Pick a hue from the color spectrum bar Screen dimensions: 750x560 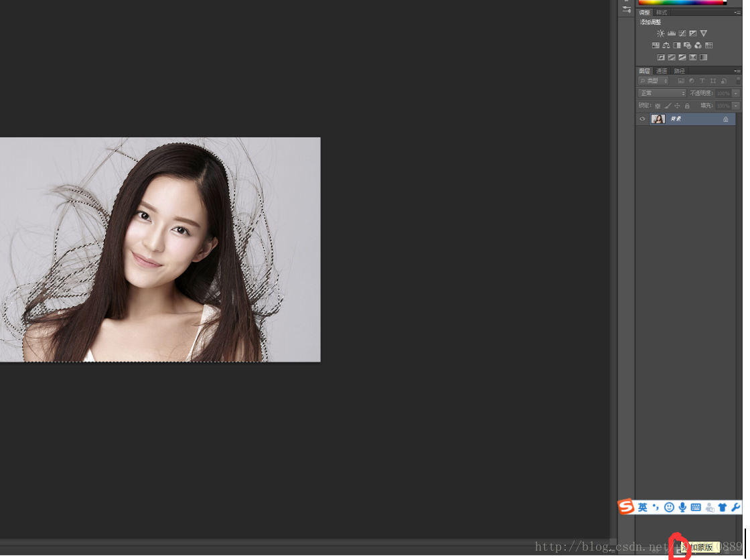(x=682, y=3)
